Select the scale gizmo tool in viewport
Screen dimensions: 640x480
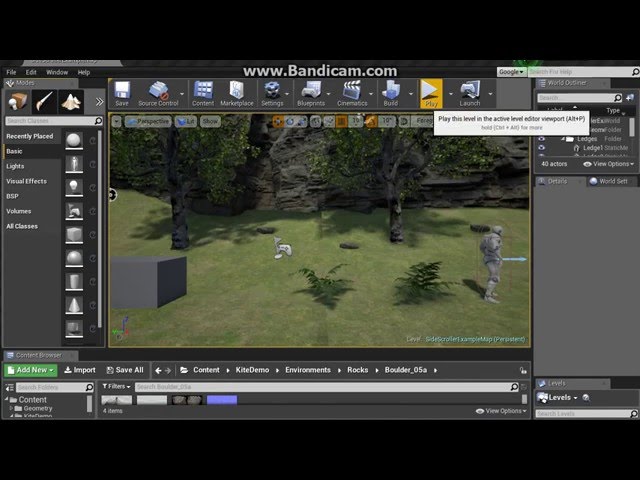(302, 121)
